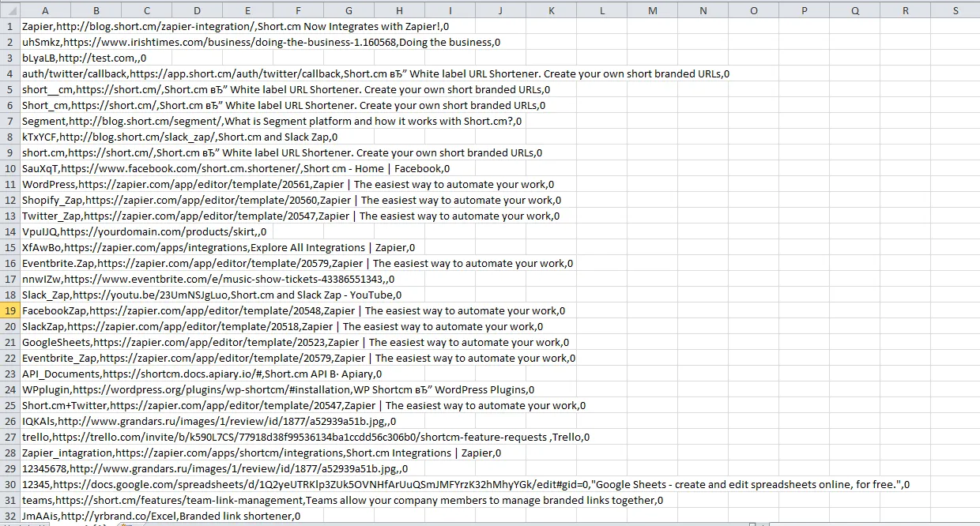980x526 pixels.
Task: Select row 7 header
Action: [9, 121]
